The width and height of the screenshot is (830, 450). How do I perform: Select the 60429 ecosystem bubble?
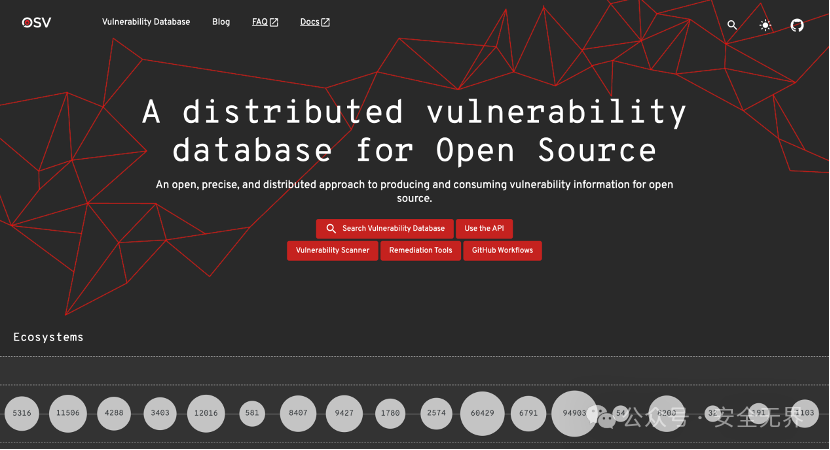click(482, 413)
